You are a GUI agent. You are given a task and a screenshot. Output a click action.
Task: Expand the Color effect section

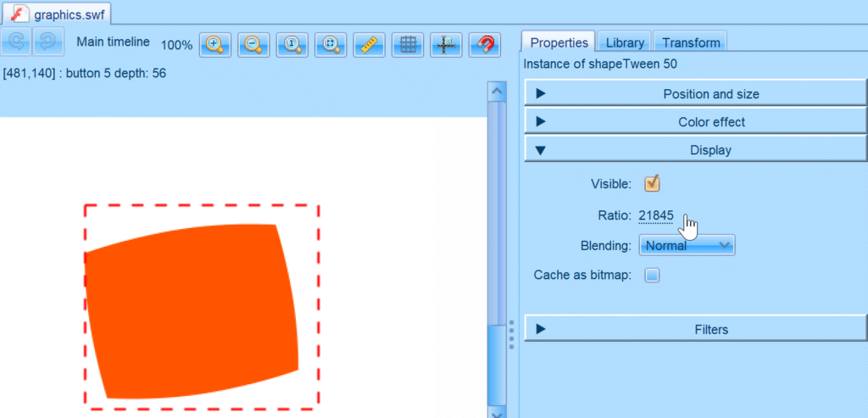click(x=695, y=122)
